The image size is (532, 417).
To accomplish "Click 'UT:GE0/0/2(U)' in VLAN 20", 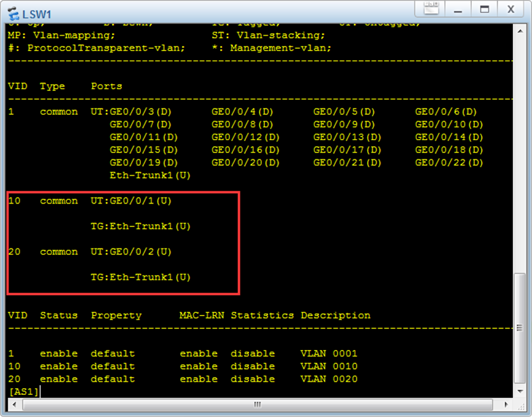I will pyautogui.click(x=131, y=252).
